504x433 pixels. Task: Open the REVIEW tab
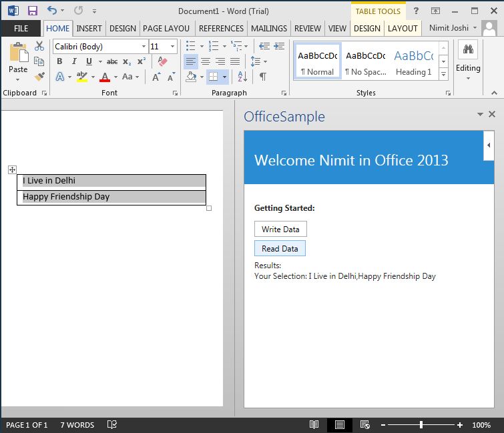308,29
